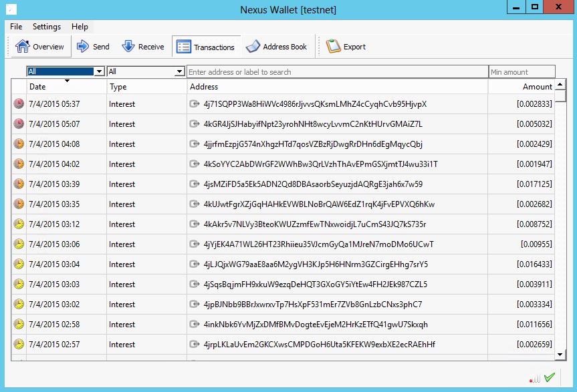This screenshot has width=577, height=392.
Task: Click the Send arrow icon
Action: coord(83,46)
